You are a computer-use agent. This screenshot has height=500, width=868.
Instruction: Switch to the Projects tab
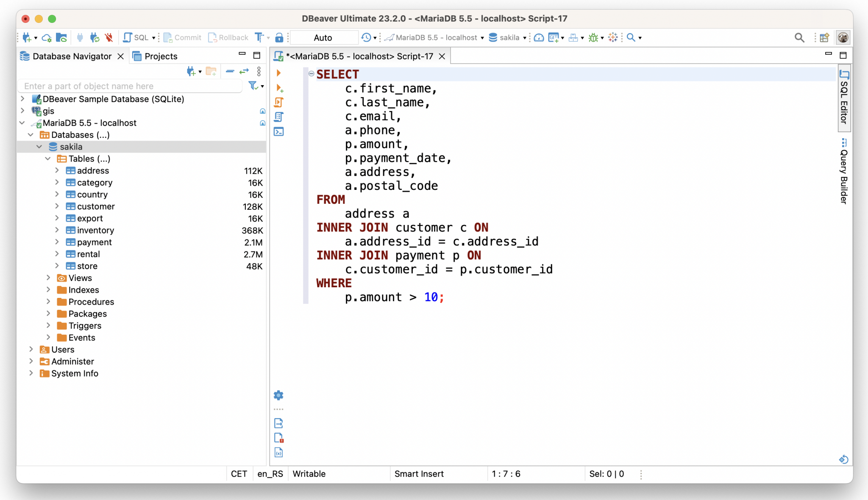point(160,56)
